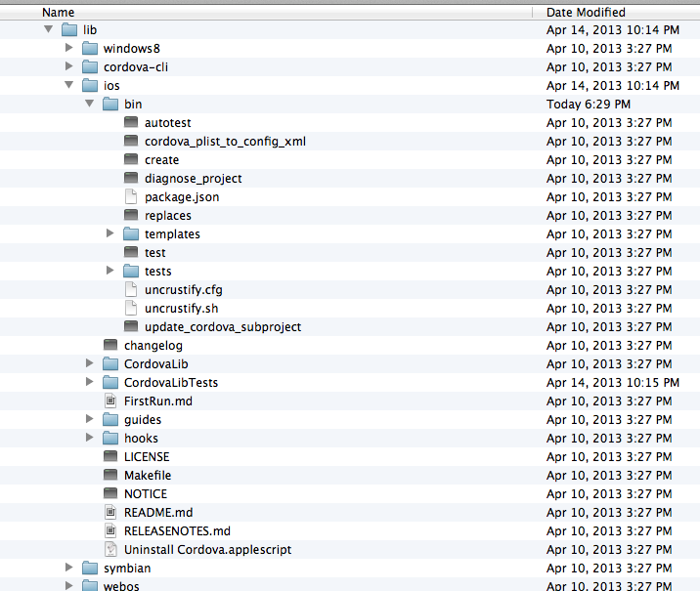Select the README.md file name
The image size is (700, 591).
158,513
